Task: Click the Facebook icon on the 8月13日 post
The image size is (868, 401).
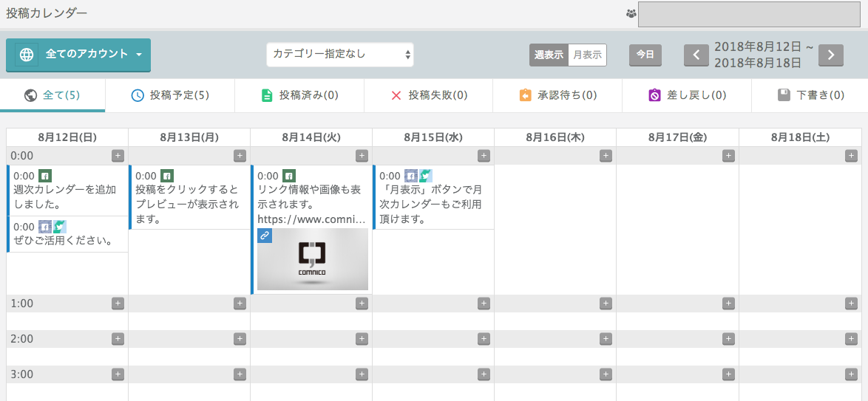Action: tap(167, 176)
